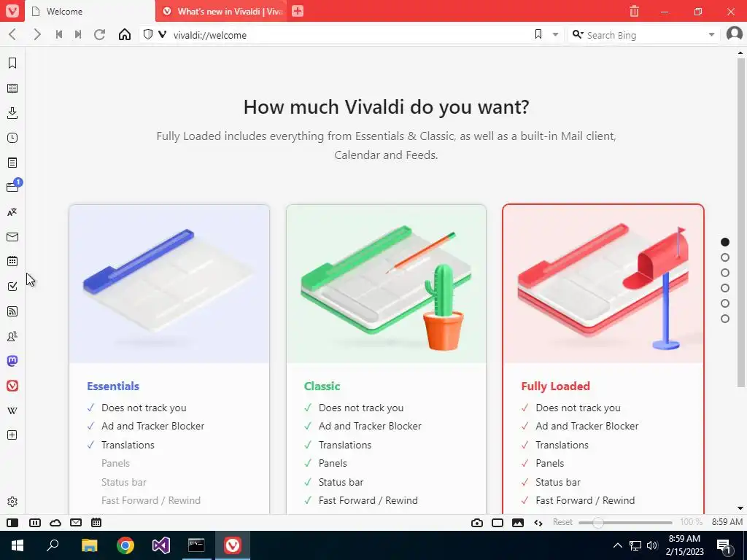Viewport: 747px width, 560px height.
Task: Toggle the side panel in the status bar
Action: pos(12,522)
